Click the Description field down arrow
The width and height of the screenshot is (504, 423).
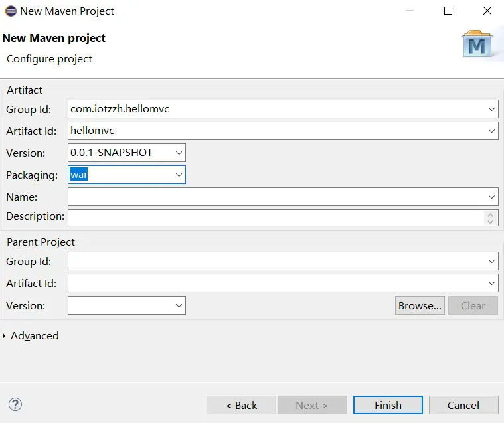(490, 222)
